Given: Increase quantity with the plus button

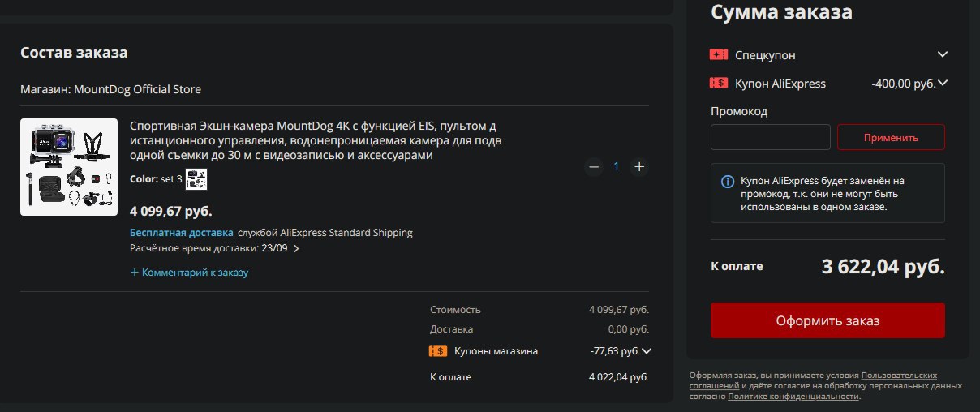Looking at the screenshot, I should point(639,166).
